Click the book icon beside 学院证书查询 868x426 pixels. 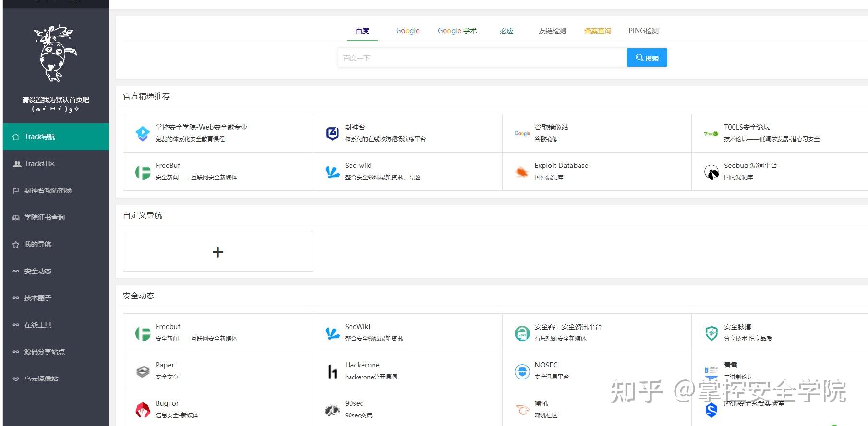(16, 217)
